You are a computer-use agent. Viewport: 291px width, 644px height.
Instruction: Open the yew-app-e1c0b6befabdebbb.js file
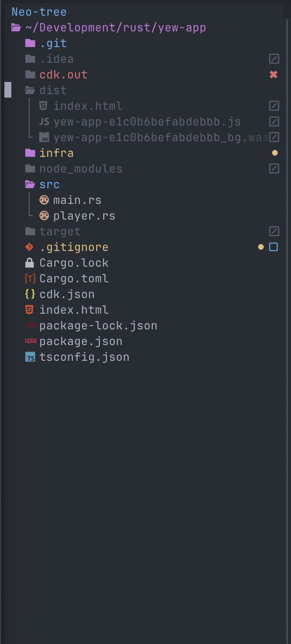tap(147, 122)
